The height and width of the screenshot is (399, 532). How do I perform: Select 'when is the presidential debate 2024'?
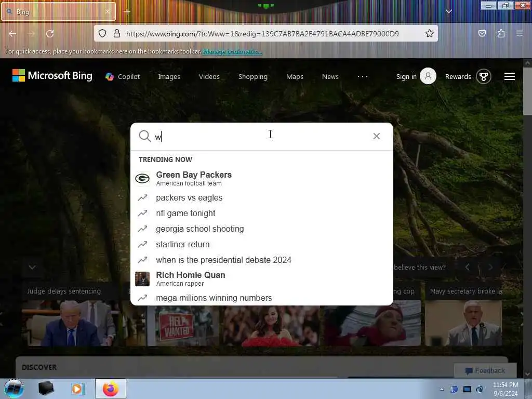[262, 260]
